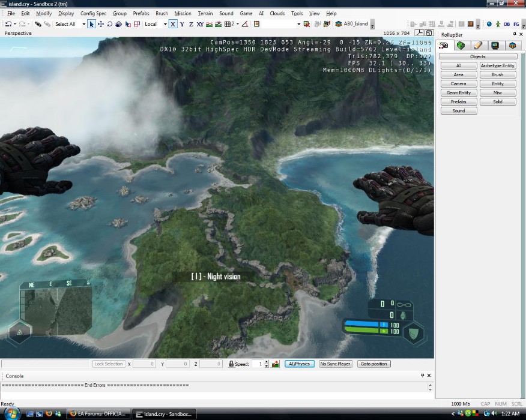
Task: Open the selection name dropdown arrow
Action: [x=298, y=24]
